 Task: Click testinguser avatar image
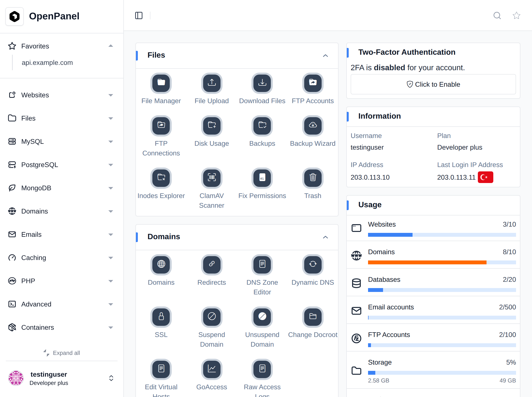16,378
